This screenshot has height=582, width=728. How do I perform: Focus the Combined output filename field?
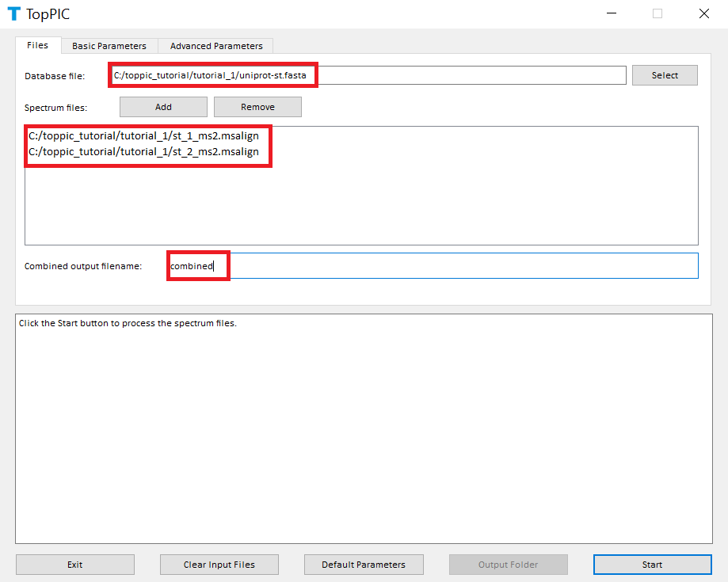click(x=433, y=266)
